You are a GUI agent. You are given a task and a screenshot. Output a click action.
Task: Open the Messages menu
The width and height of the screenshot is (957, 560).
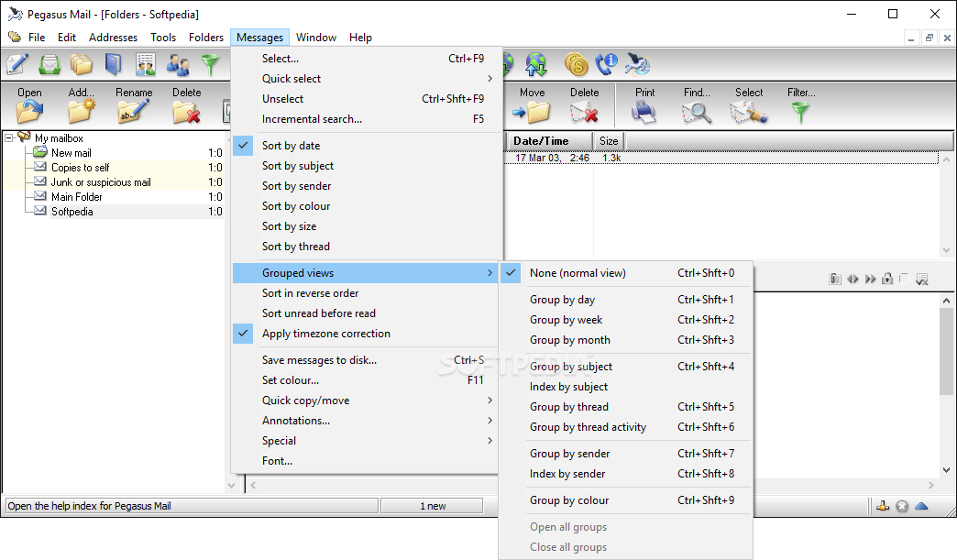click(x=259, y=38)
